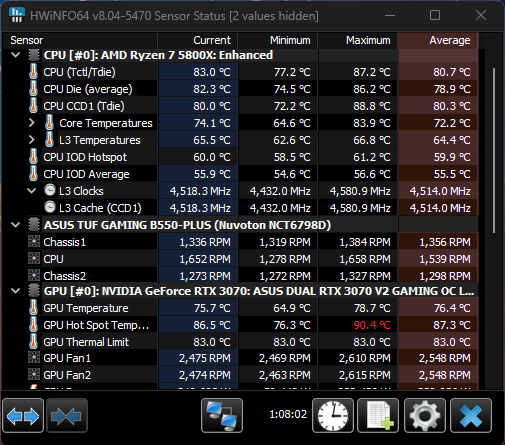Click the fan icon of GPU Fan1

click(34, 358)
